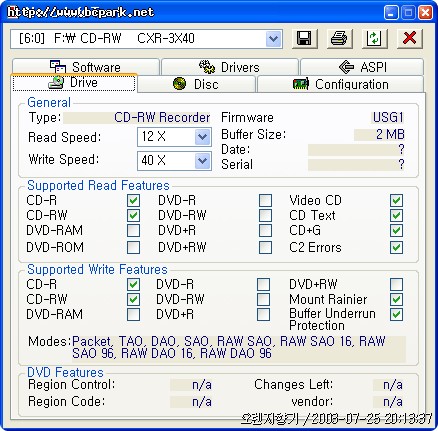Toggle DVD+RW read feature checkbox
This screenshot has width=438, height=431.
coord(265,248)
